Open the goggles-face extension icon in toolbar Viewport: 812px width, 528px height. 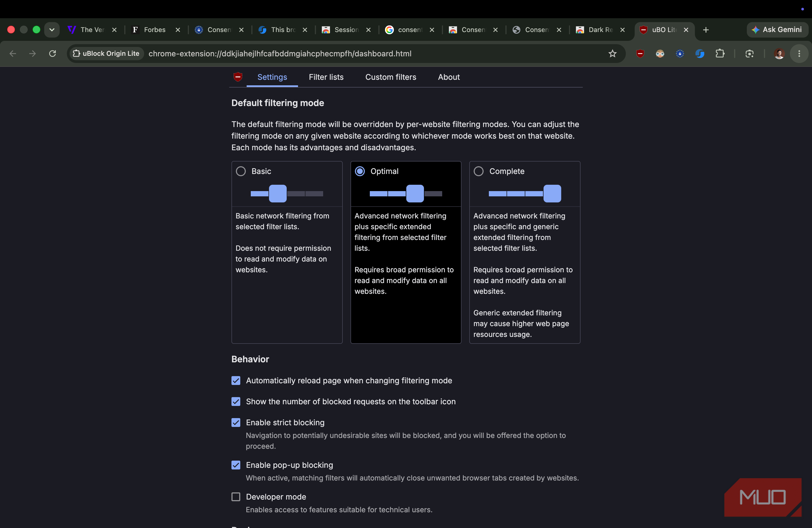[x=660, y=54]
